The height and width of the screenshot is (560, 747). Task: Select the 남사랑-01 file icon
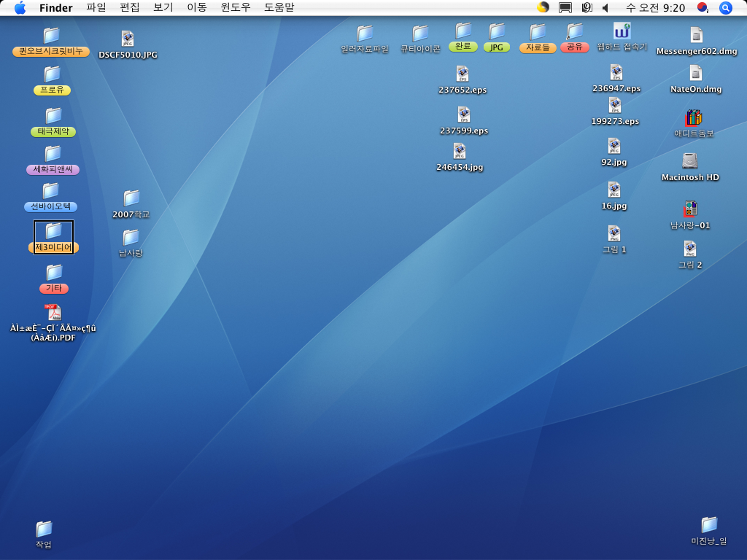(x=689, y=209)
